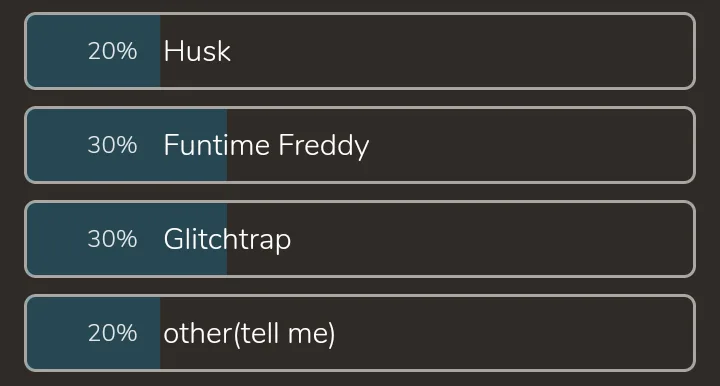
Task: Click the 30% label beside Glitchtrap
Action: [x=112, y=239]
